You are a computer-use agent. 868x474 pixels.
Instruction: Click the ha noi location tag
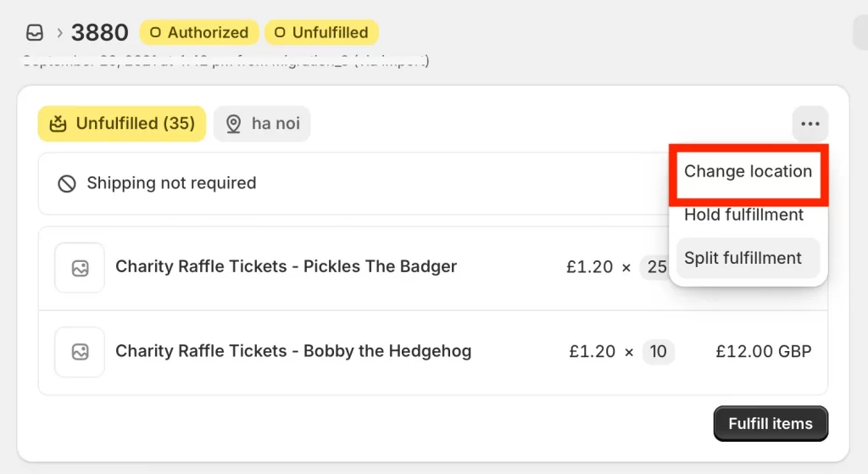click(262, 124)
